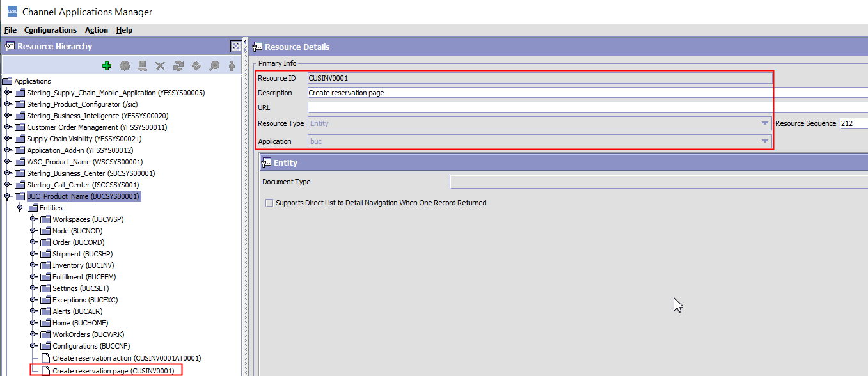The width and height of the screenshot is (868, 376).
Task: Click the circular rotating-arrows sync icon
Action: [196, 65]
